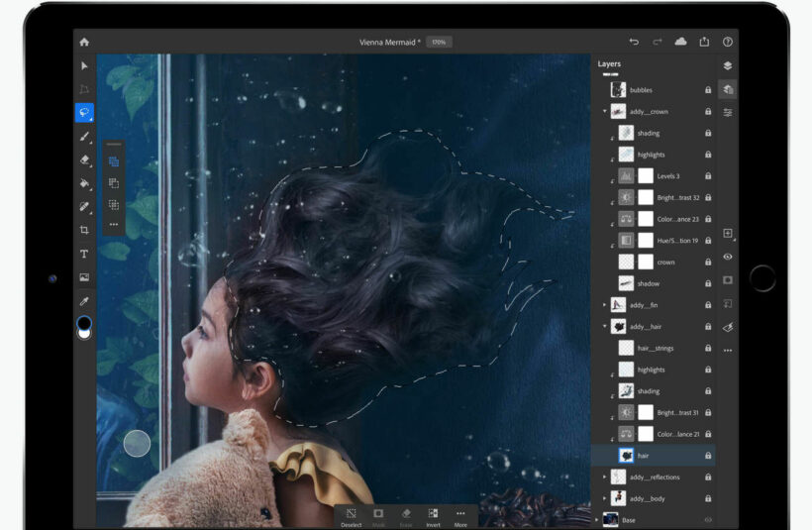The image size is (812, 530).
Task: Open the background white color swatch
Action: (x=84, y=334)
